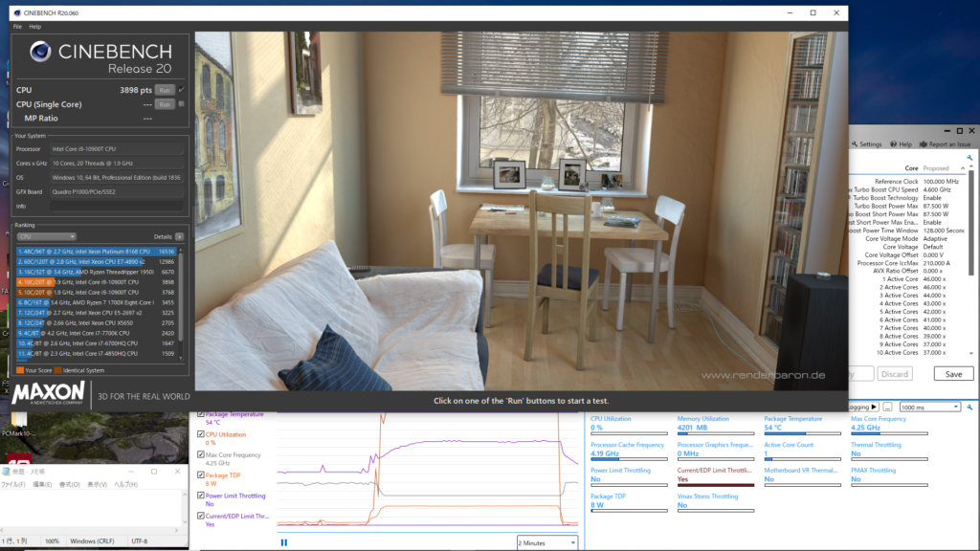Click the Current/EDP Limit Throttling Yes readout
Viewport: 980px width, 551px height.
(x=682, y=479)
